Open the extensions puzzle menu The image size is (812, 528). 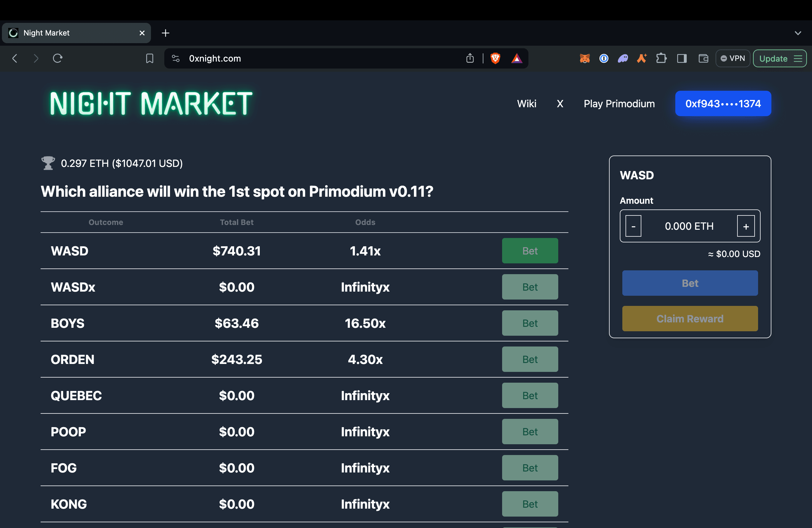(661, 58)
